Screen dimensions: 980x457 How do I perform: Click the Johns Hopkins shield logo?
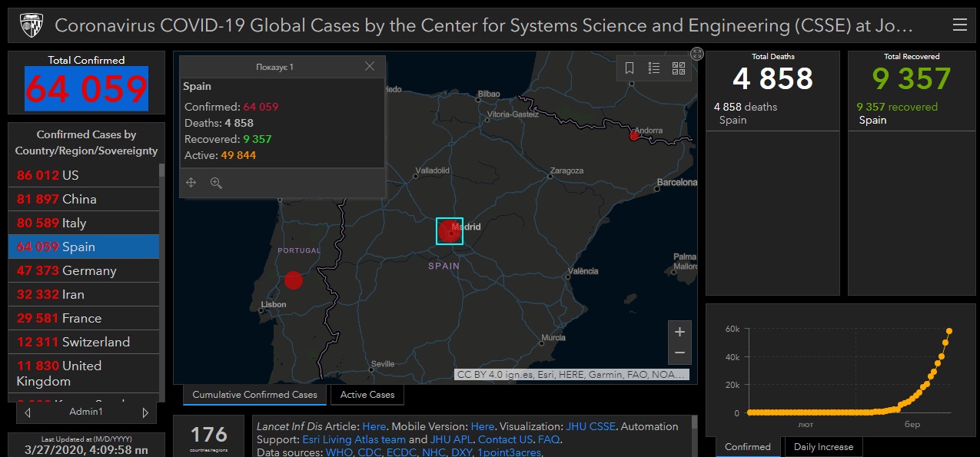[x=30, y=25]
